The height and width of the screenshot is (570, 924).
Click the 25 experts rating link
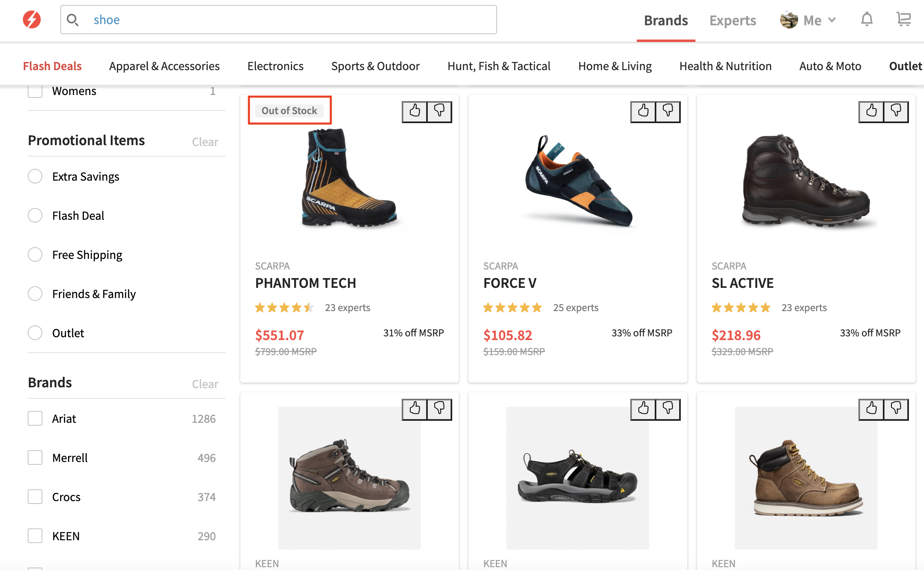(x=576, y=307)
